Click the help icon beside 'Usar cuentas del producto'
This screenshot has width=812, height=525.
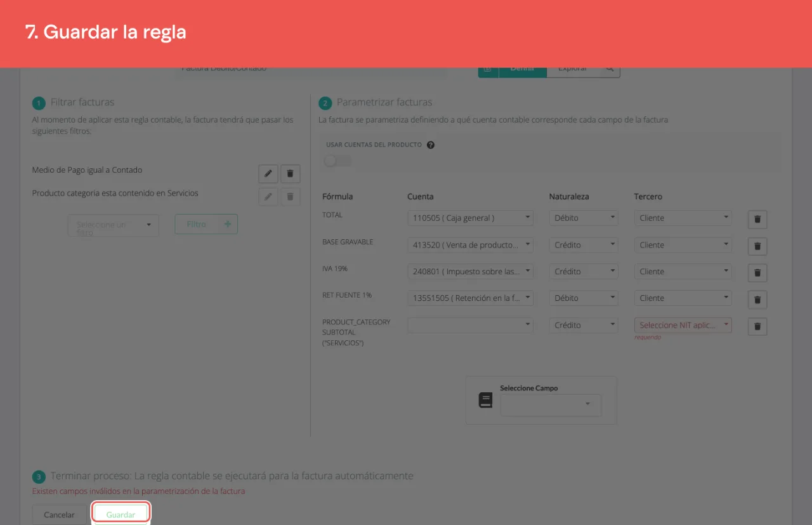pos(431,145)
